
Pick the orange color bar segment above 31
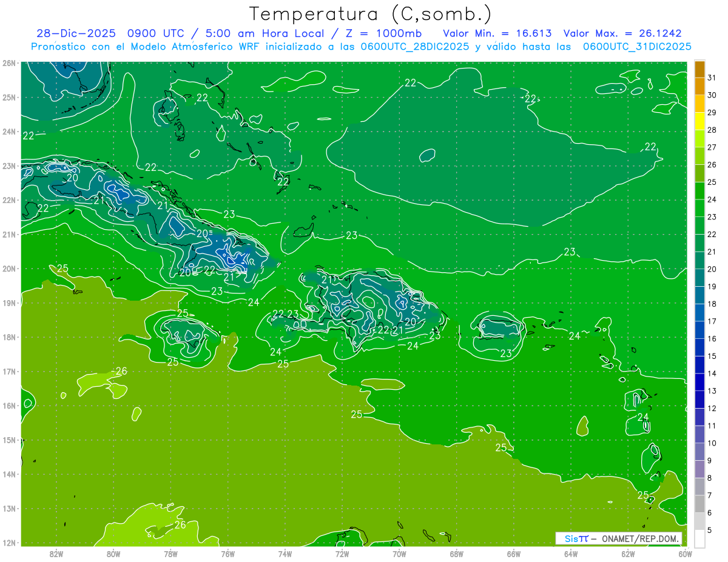tap(700, 69)
